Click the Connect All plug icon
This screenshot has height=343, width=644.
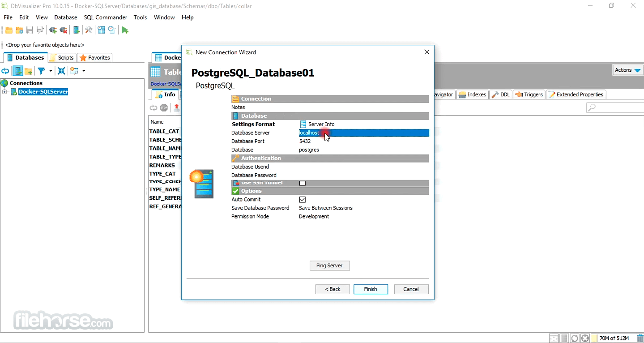[x=53, y=30]
